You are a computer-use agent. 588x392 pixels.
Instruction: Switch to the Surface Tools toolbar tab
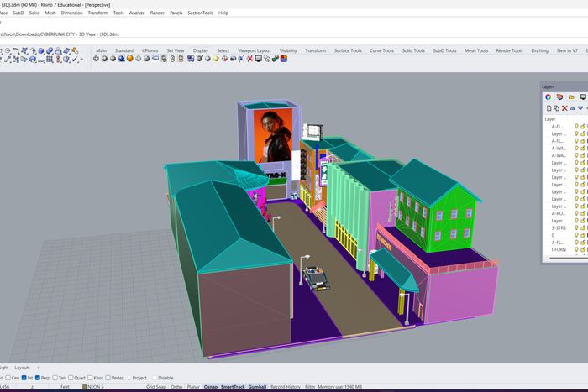pyautogui.click(x=347, y=50)
